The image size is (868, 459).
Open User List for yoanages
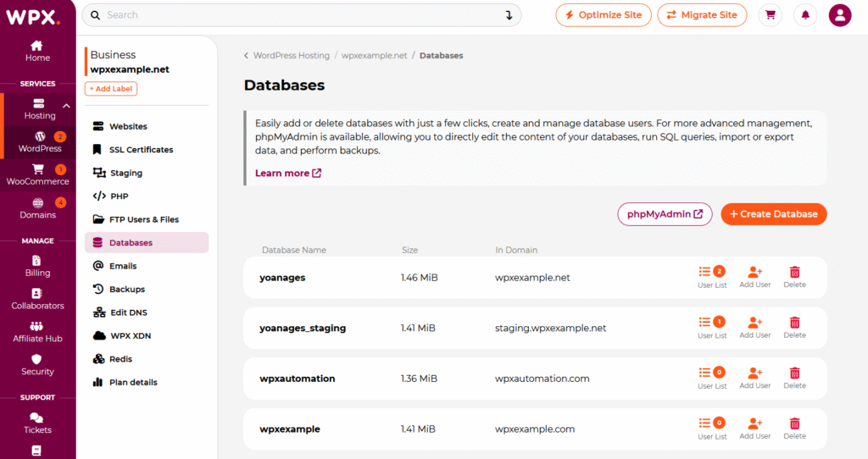click(712, 277)
